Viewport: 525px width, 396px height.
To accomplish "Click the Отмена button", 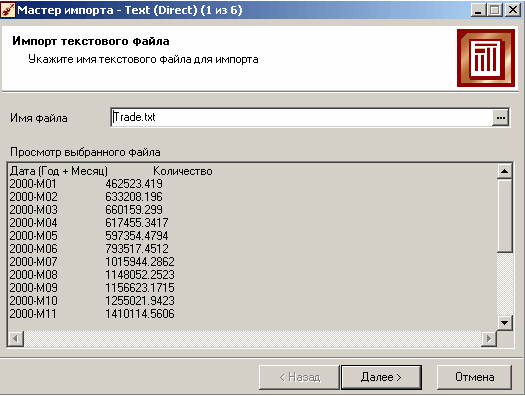I will (x=474, y=377).
